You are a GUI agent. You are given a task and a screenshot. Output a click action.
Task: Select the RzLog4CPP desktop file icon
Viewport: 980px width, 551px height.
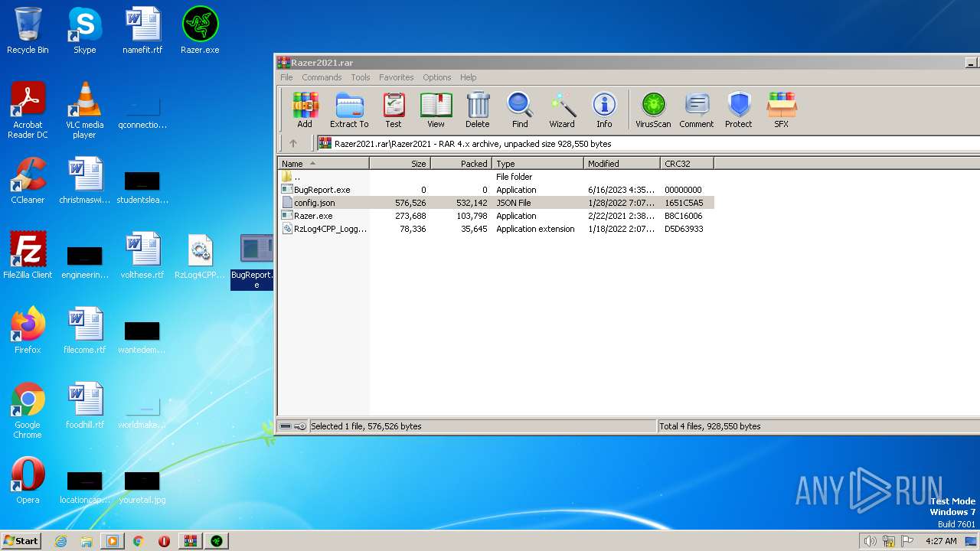pyautogui.click(x=200, y=256)
